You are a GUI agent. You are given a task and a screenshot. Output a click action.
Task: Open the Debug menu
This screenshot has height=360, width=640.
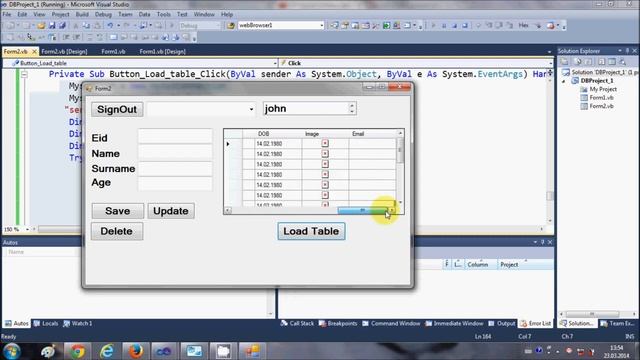point(103,14)
